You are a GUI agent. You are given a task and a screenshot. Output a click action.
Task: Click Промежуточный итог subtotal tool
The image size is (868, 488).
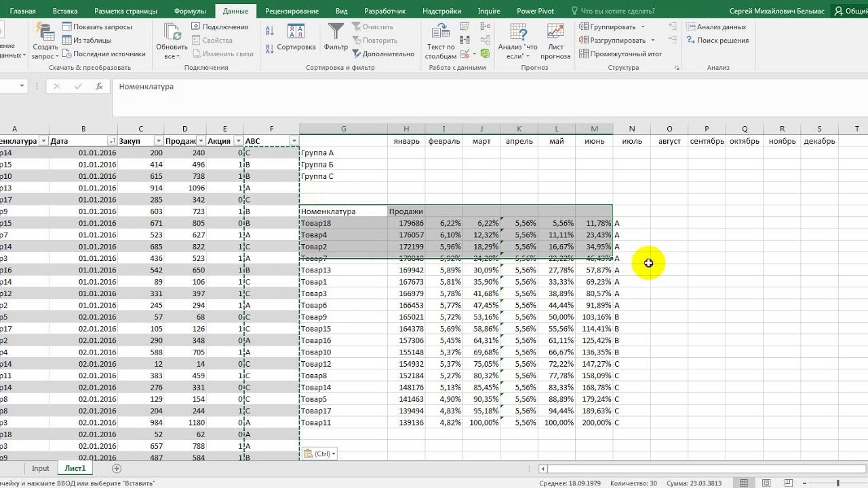(x=620, y=54)
